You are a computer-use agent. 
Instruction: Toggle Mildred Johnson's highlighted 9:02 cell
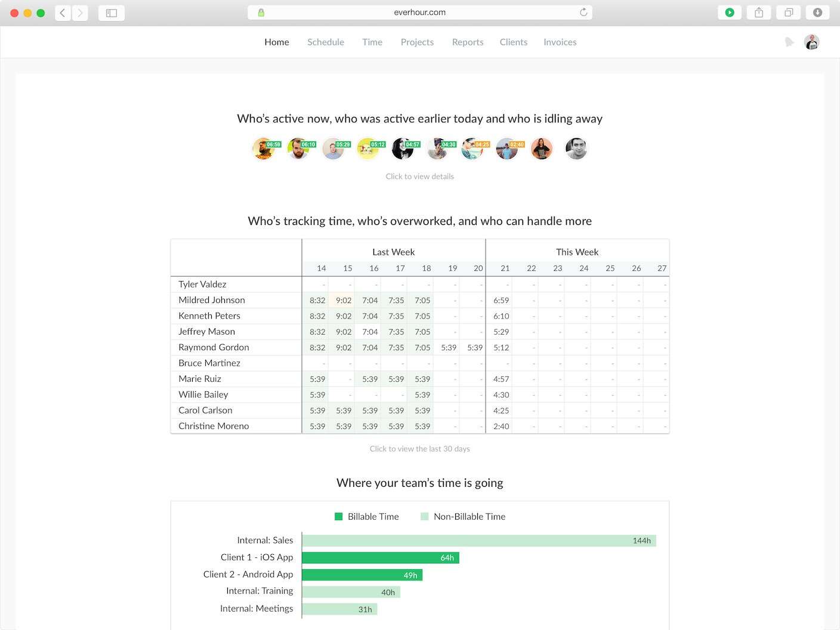(x=342, y=300)
